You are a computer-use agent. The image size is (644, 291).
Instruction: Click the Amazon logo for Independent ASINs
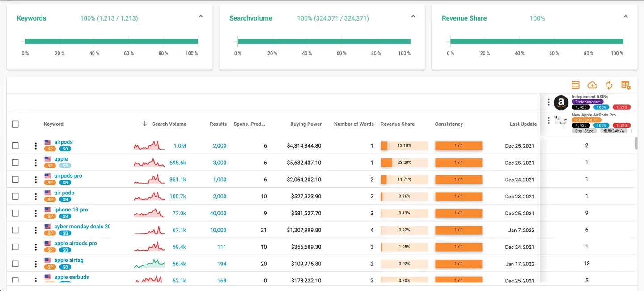pos(561,103)
